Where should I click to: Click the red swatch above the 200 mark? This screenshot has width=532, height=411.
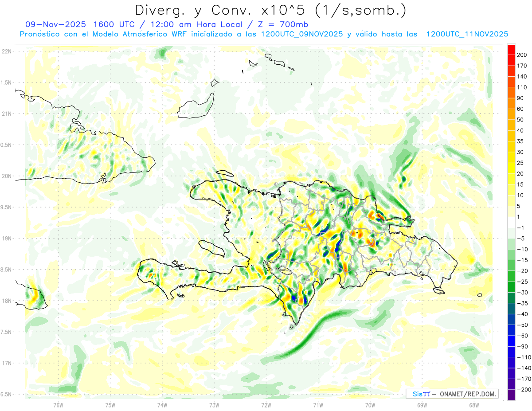pos(511,50)
